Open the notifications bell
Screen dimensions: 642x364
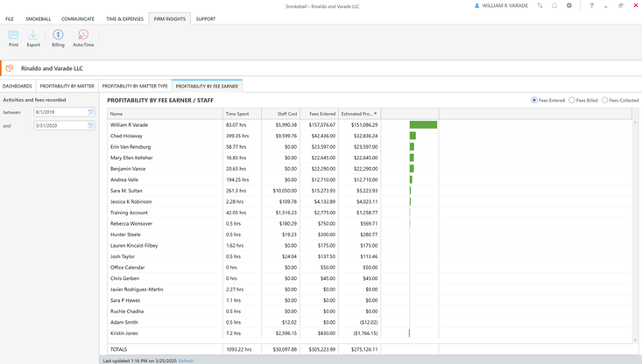tap(554, 6)
